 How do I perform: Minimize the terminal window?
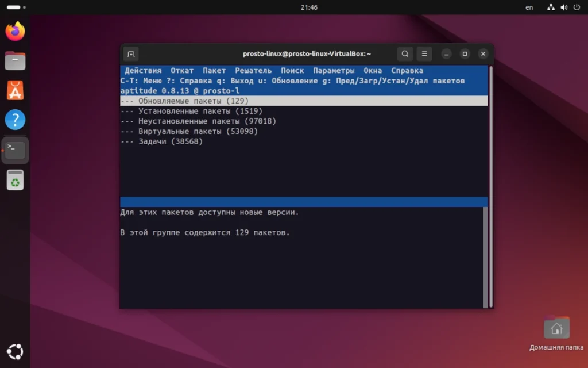[446, 54]
